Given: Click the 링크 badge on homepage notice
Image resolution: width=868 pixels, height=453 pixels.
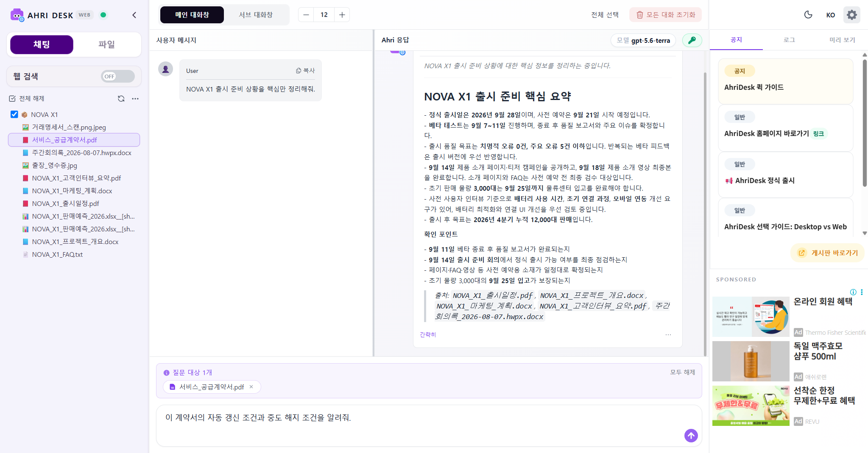Looking at the screenshot, I should [818, 133].
